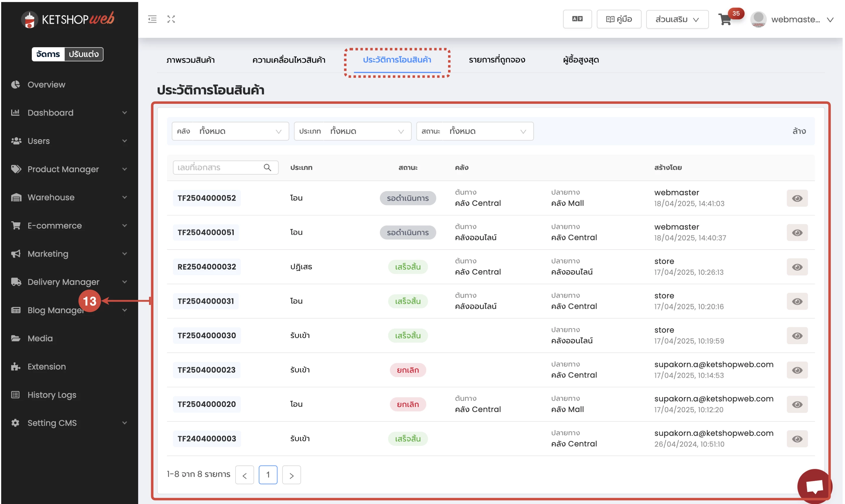Switch to ความเคลื่อนไหวสินค้า tab
Image resolution: width=845 pixels, height=504 pixels.
point(289,60)
